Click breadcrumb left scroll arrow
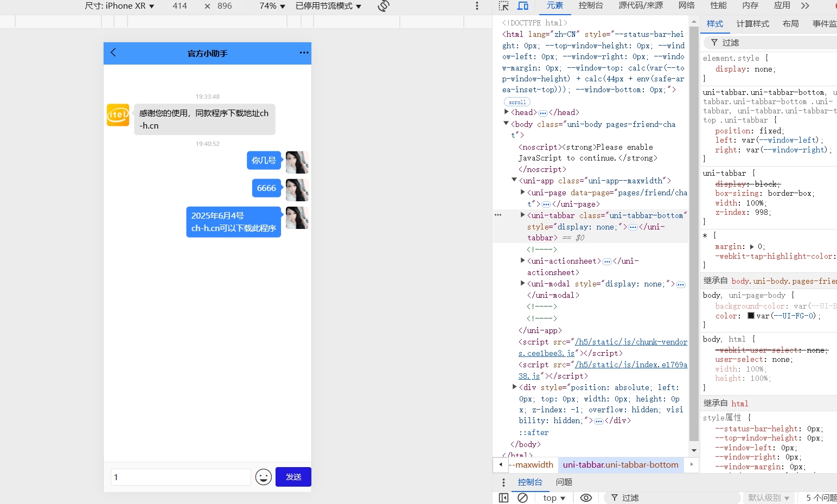The height and width of the screenshot is (504, 837). [500, 464]
